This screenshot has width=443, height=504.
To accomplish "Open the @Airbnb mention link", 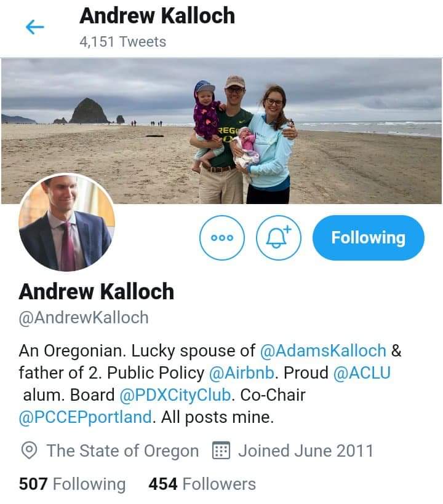I will tap(242, 373).
